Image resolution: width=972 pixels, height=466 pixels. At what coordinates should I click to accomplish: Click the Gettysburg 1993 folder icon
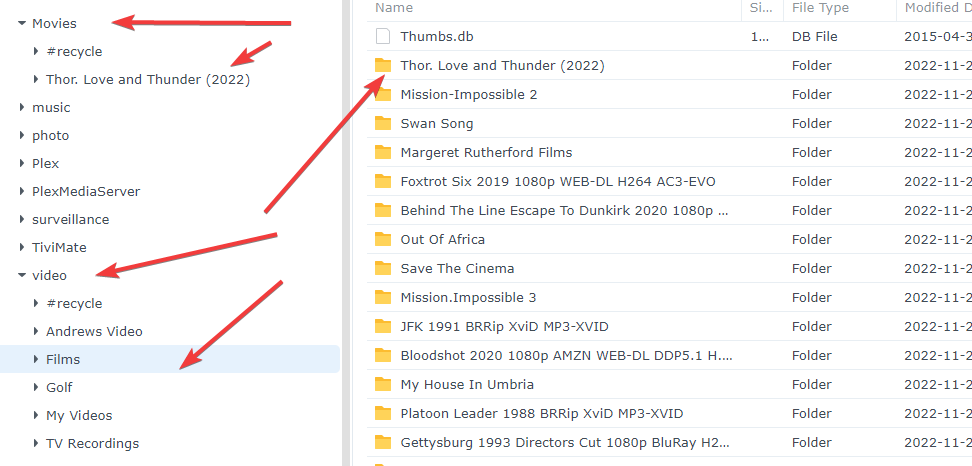383,442
